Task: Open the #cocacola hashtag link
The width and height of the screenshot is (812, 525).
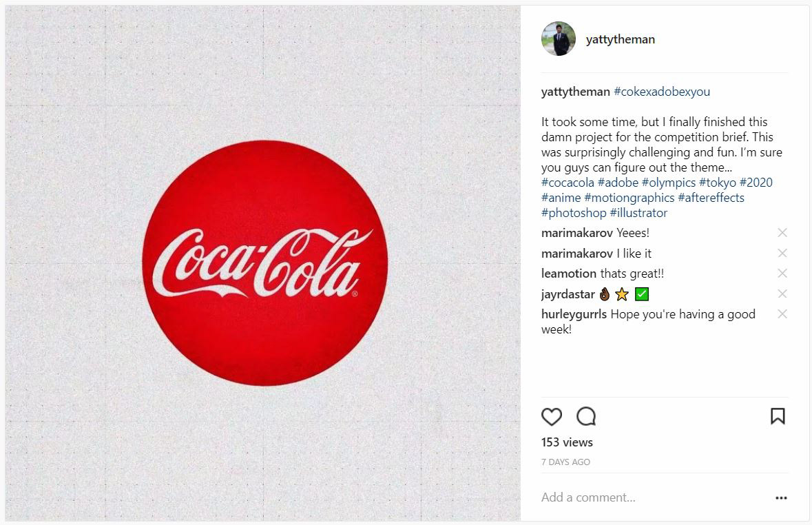Action: (x=568, y=183)
